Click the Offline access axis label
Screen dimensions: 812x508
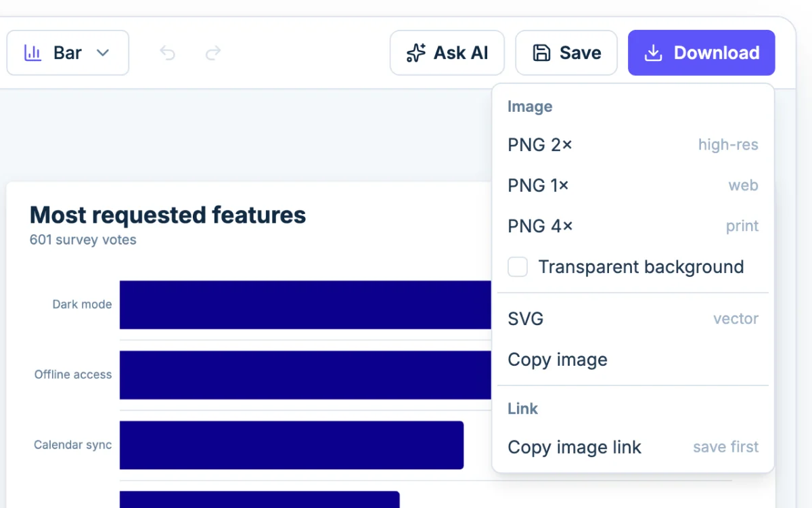[x=73, y=375]
